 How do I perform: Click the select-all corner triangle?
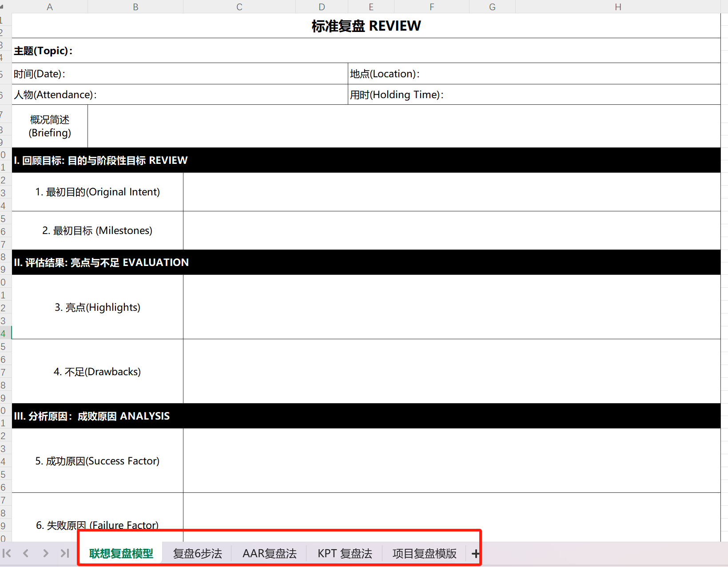pyautogui.click(x=2, y=7)
